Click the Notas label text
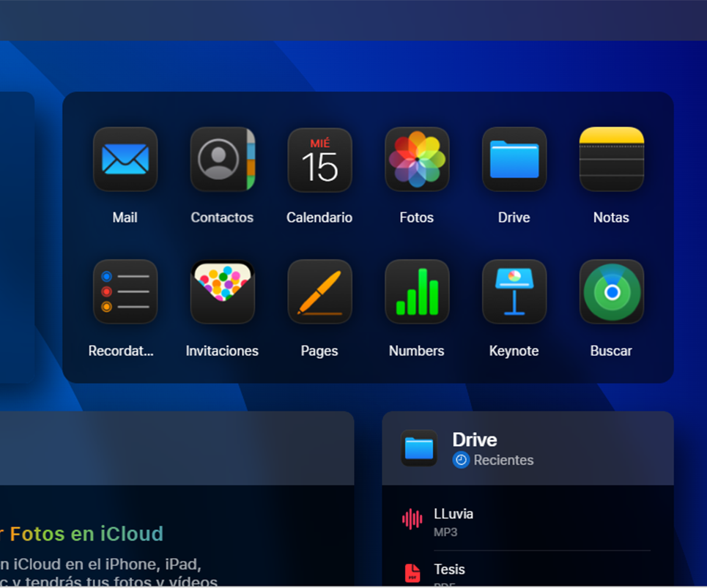 tap(611, 217)
